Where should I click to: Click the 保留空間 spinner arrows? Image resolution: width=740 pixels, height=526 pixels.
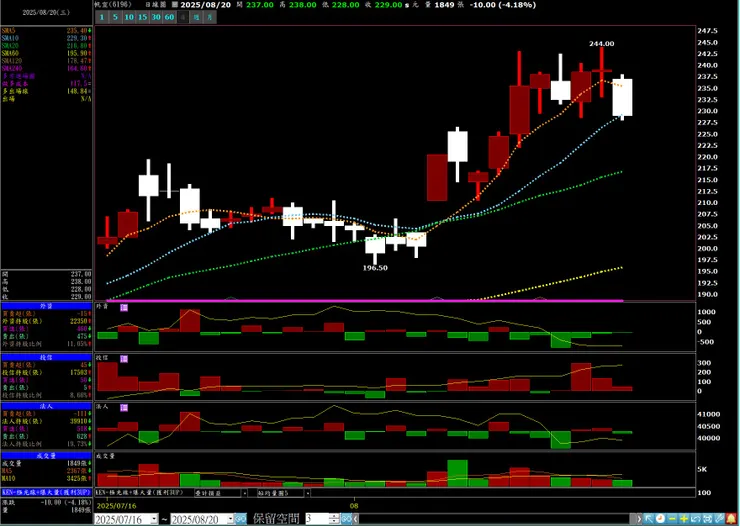click(x=334, y=519)
